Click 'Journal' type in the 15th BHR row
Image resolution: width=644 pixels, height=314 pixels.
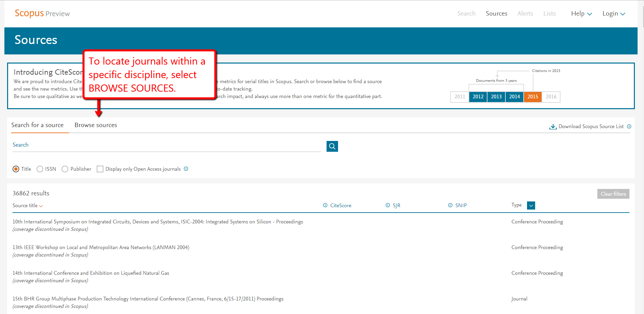point(519,299)
